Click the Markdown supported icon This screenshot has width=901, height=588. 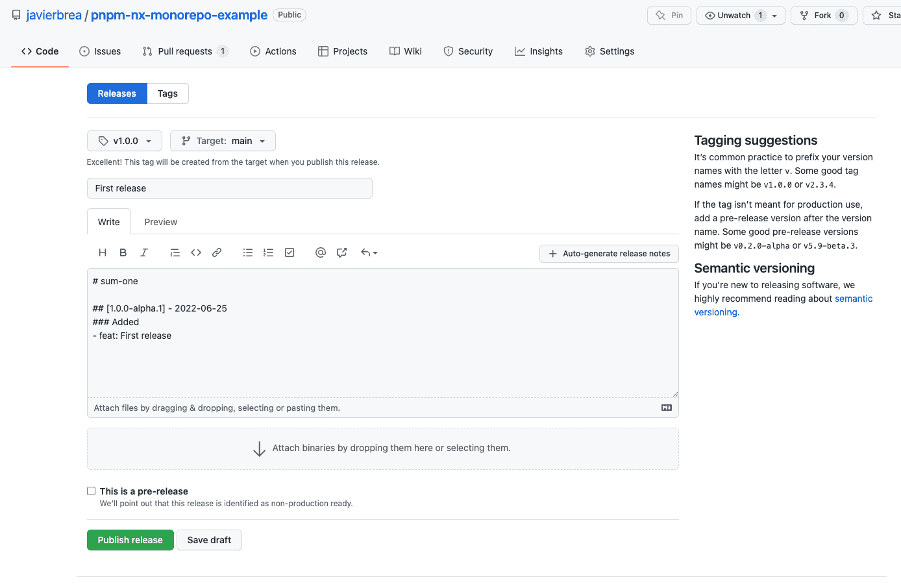point(667,408)
